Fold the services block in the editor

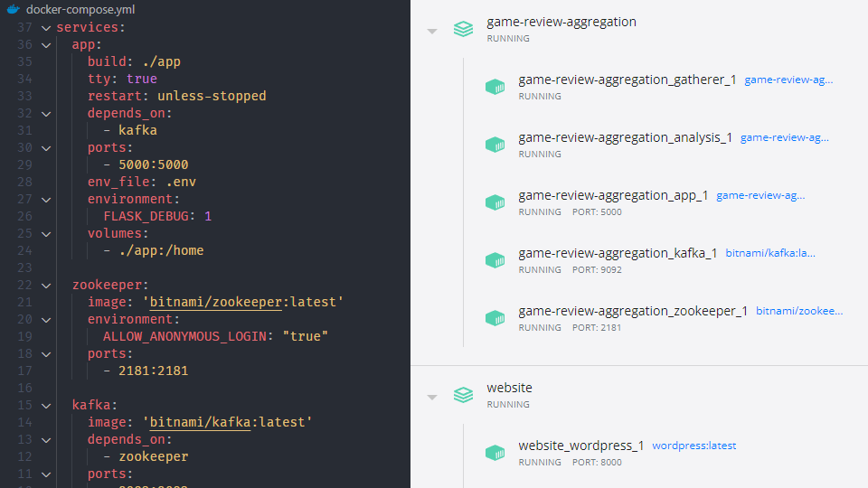coord(46,28)
